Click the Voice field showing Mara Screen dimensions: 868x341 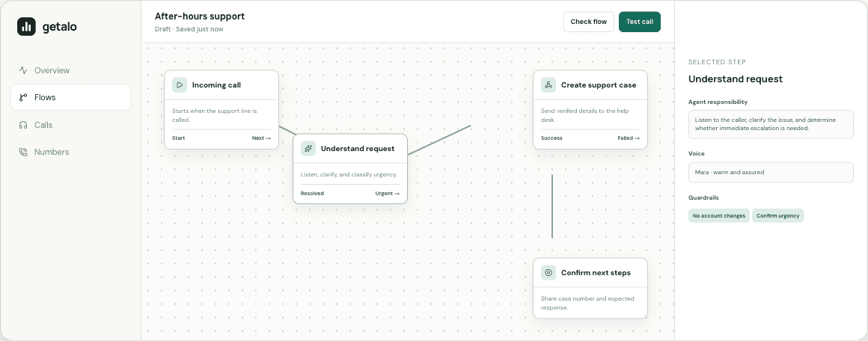coord(771,172)
